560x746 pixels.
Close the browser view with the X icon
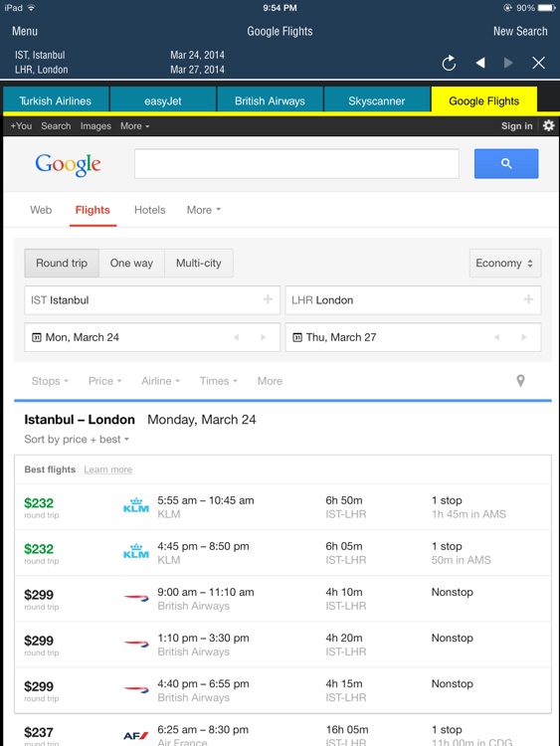[x=538, y=63]
